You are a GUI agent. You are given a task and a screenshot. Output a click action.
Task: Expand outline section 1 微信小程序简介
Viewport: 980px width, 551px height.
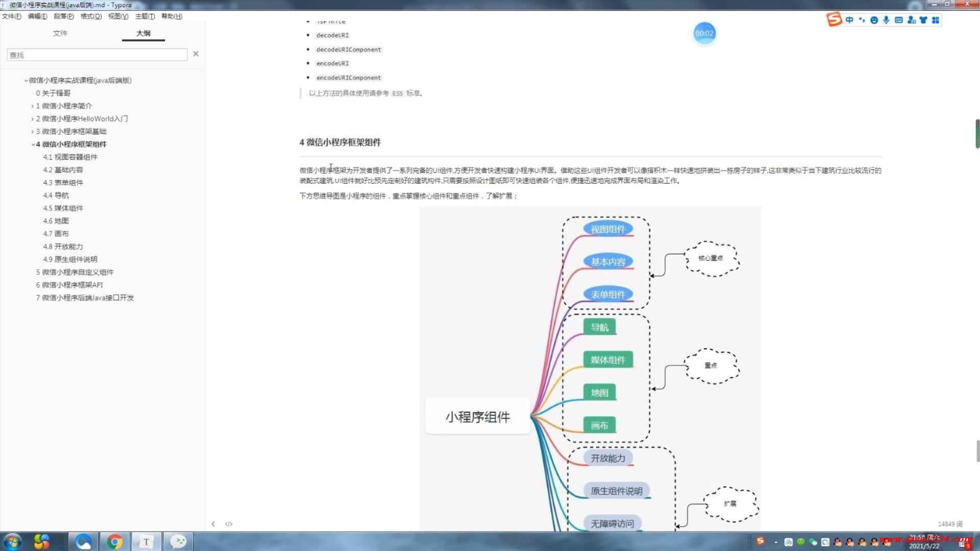(32, 106)
